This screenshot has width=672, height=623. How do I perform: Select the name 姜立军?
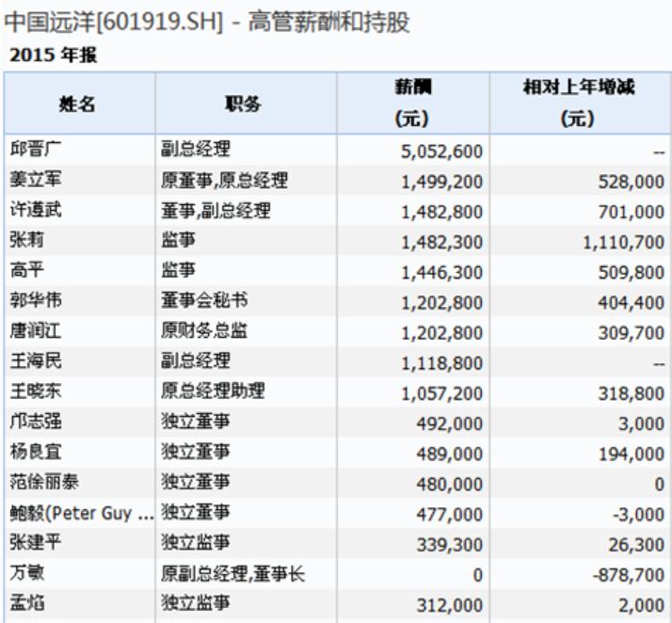tap(36, 179)
